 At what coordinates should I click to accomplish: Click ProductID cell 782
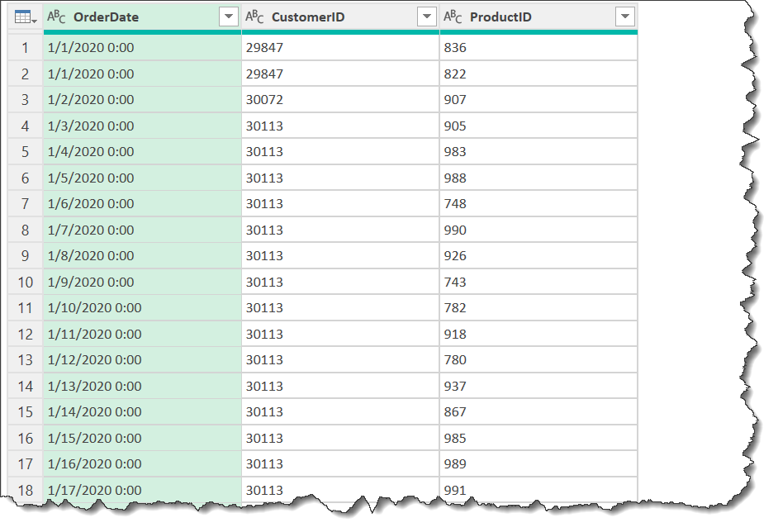538,308
